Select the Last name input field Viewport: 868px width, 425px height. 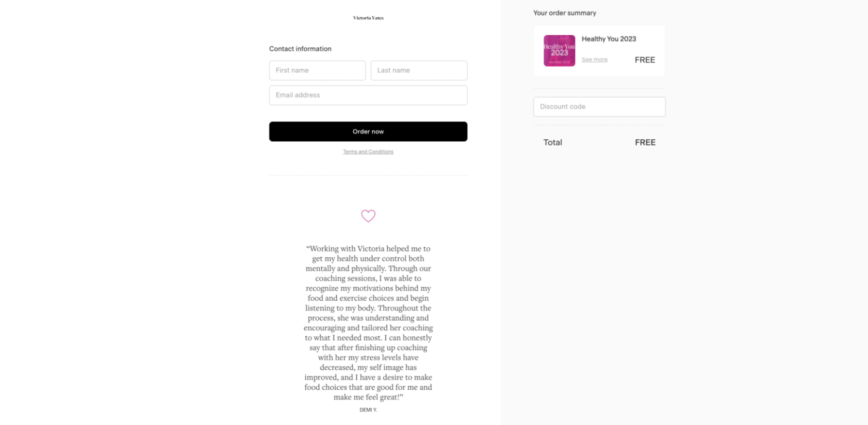(419, 70)
